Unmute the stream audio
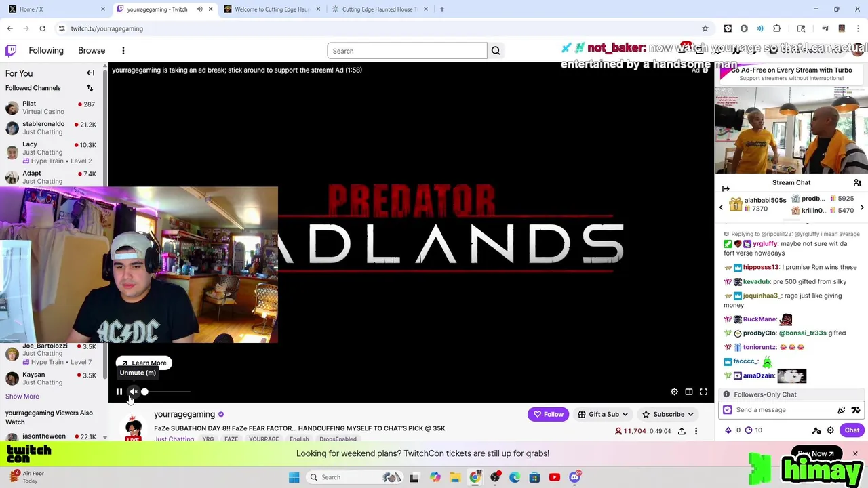868x488 pixels. coord(134,392)
